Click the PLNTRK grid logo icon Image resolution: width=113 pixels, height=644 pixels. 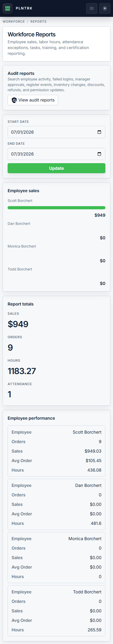pos(8,8)
